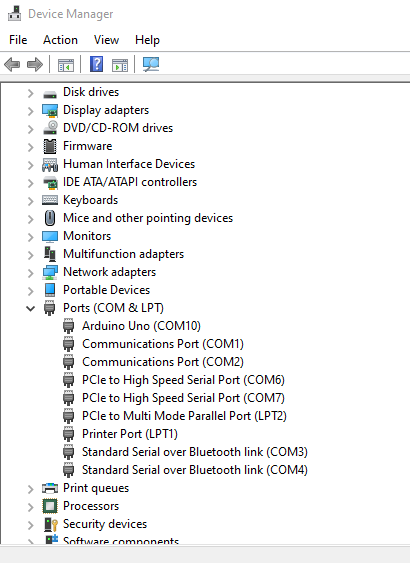
Task: Click the Portable Devices icon
Action: pos(50,290)
